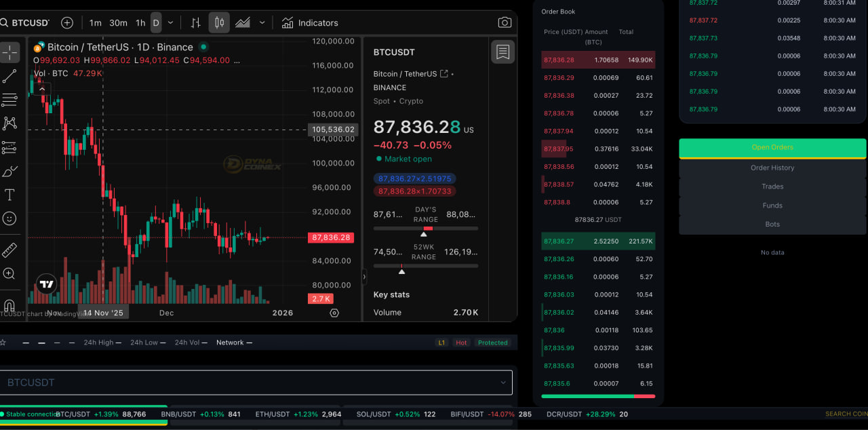This screenshot has width=868, height=430.
Task: Switch the chart to candlestick style
Action: coord(219,22)
